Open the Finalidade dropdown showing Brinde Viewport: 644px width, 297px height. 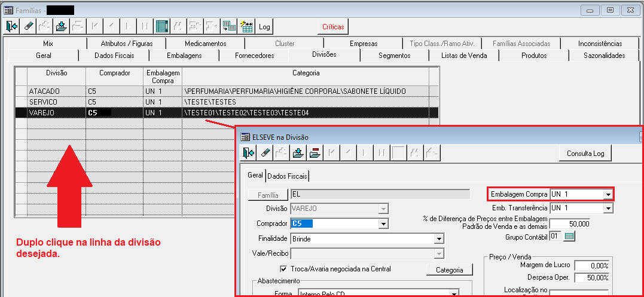pyautogui.click(x=439, y=239)
